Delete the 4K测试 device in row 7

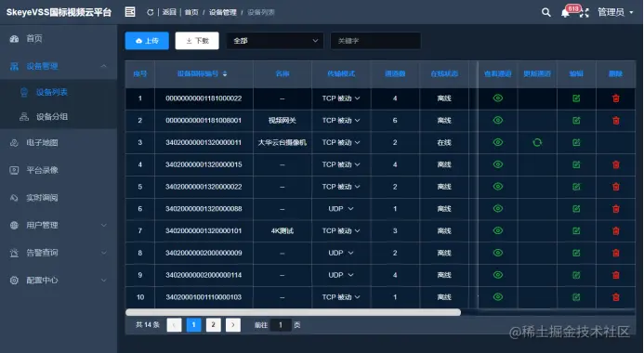click(x=616, y=230)
